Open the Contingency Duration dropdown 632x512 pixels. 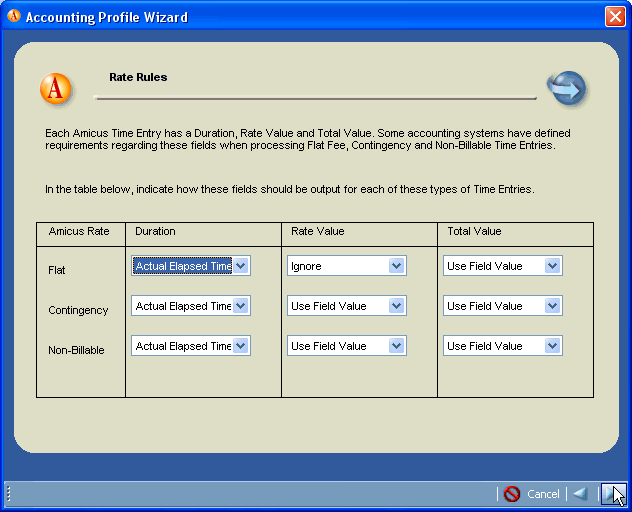coord(240,306)
